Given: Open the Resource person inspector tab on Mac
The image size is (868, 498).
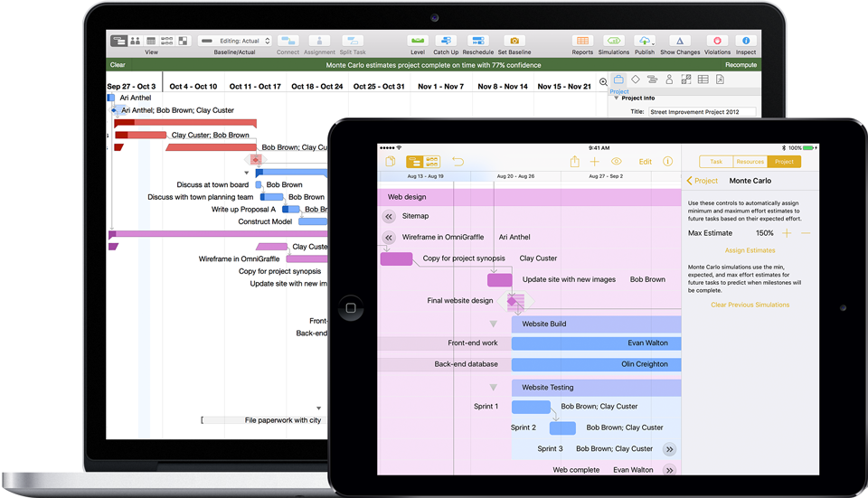Looking at the screenshot, I should tap(669, 80).
